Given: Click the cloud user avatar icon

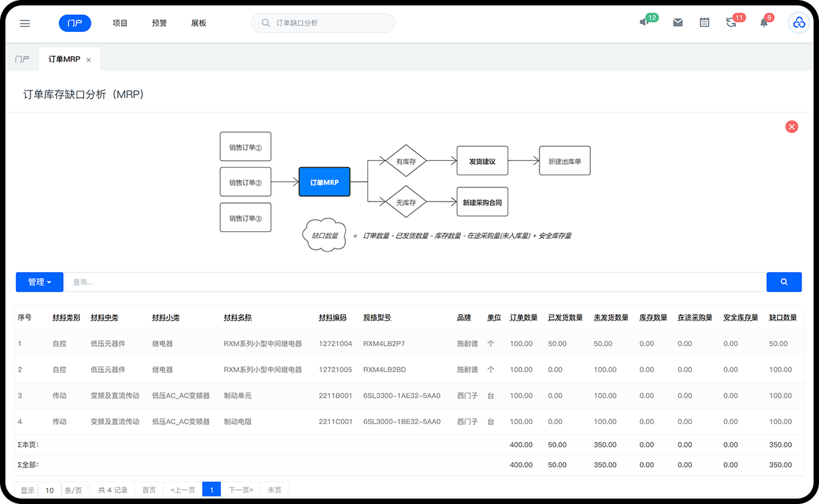Looking at the screenshot, I should coord(799,23).
